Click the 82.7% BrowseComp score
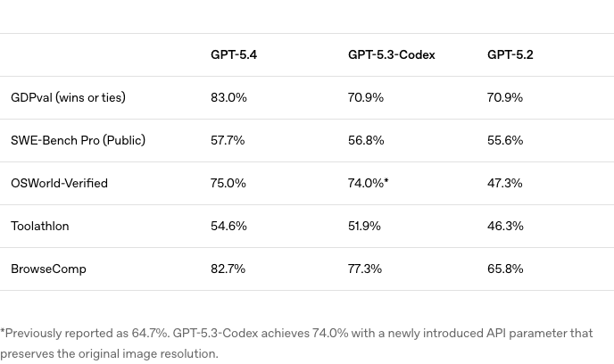614x364 pixels. coord(228,269)
